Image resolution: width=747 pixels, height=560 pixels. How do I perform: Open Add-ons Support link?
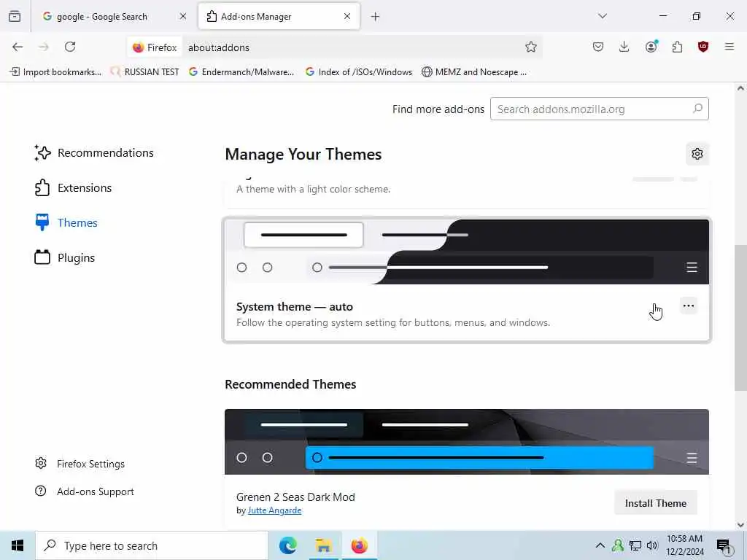(x=85, y=491)
